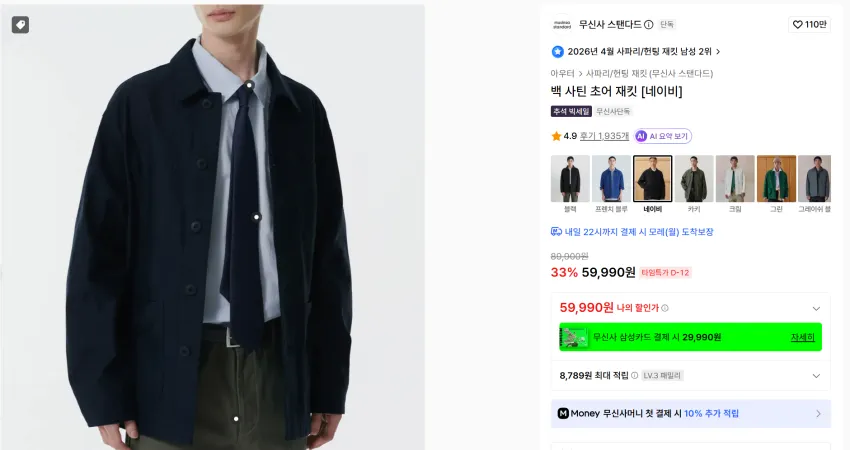Open 후기 1,935개 reviews link
Screen dimensions: 850x450
pos(604,136)
